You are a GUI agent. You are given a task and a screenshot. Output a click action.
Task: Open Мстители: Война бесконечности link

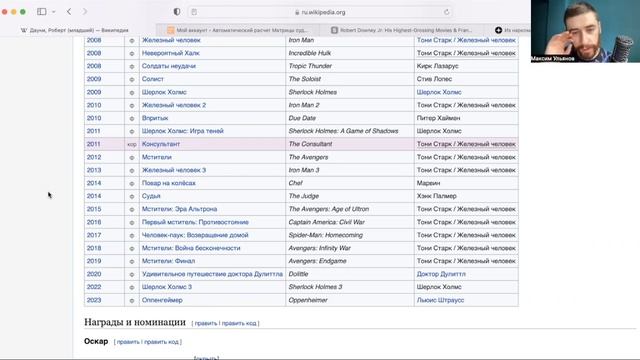coord(191,248)
